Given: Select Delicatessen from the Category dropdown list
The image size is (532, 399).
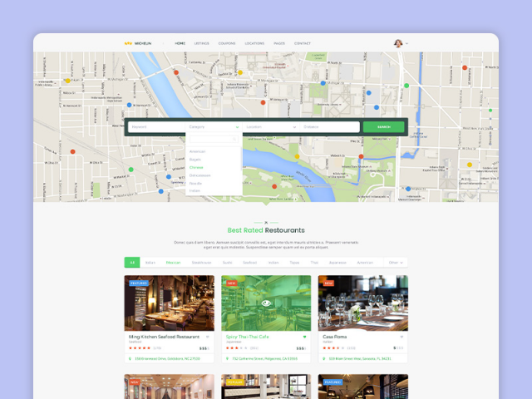Looking at the screenshot, I should click(199, 175).
